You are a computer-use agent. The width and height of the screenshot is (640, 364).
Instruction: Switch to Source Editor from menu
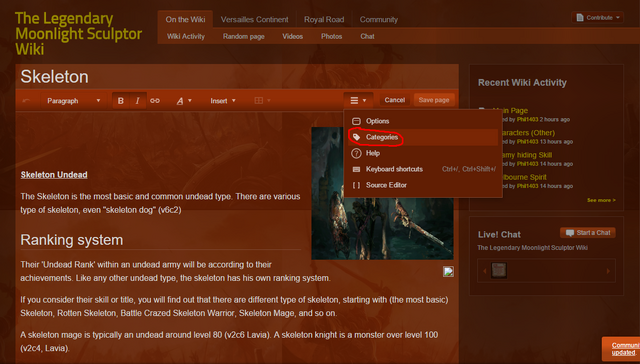coord(423,185)
